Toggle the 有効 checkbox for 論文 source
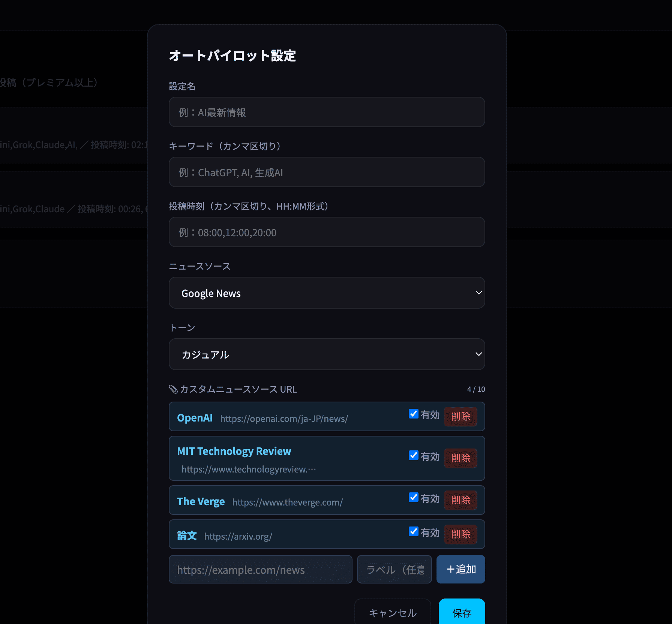Viewport: 672px width, 624px height. click(x=413, y=531)
